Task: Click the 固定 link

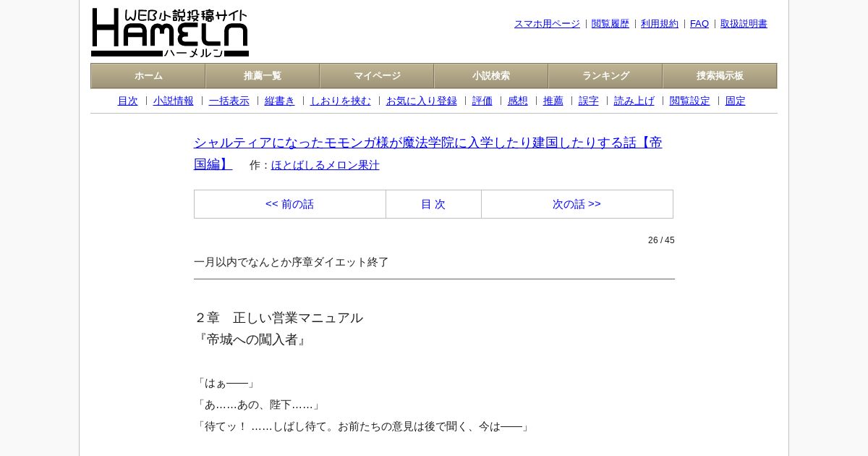Action: [736, 101]
